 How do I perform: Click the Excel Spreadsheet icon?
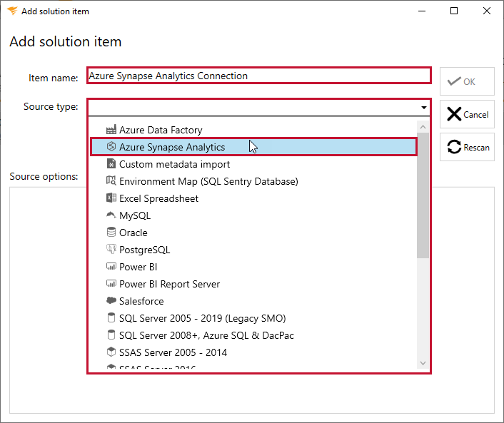tap(111, 198)
